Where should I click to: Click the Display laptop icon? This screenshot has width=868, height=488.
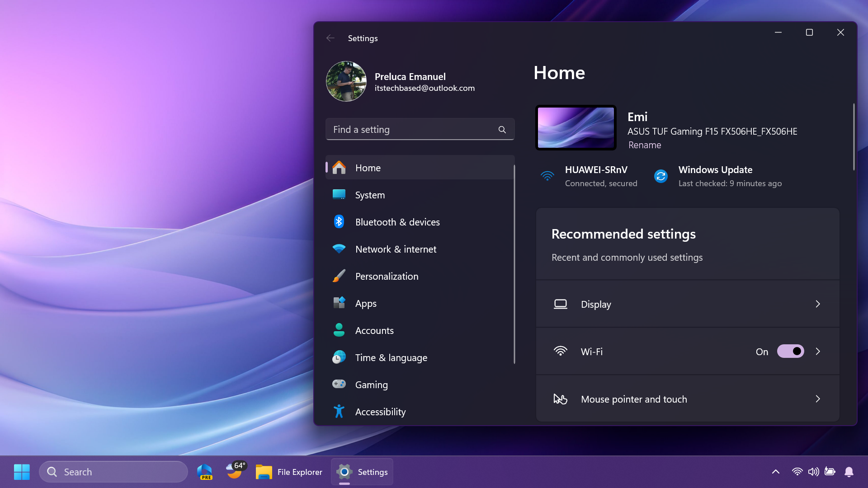[561, 304]
